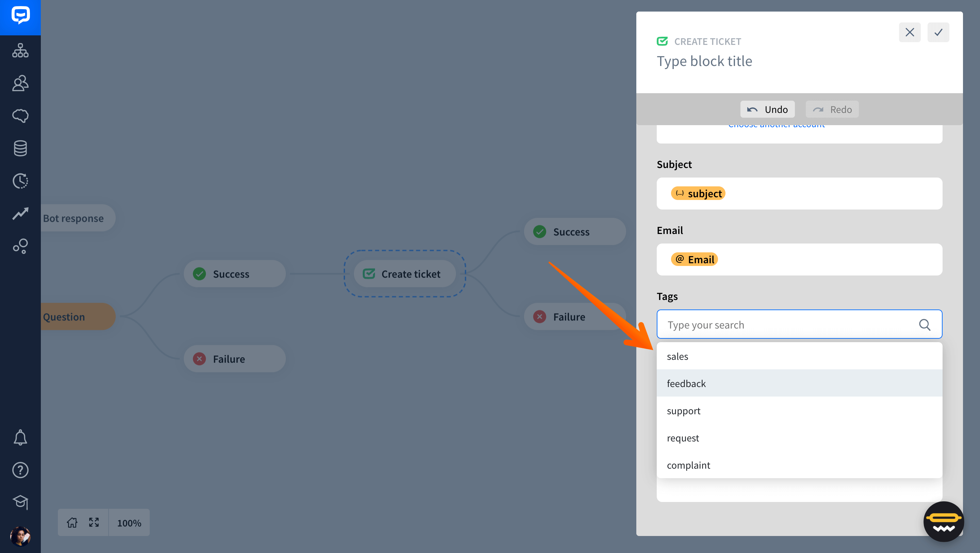The width and height of the screenshot is (980, 553).
Task: Select the Create ticket block on canvas
Action: tap(404, 274)
